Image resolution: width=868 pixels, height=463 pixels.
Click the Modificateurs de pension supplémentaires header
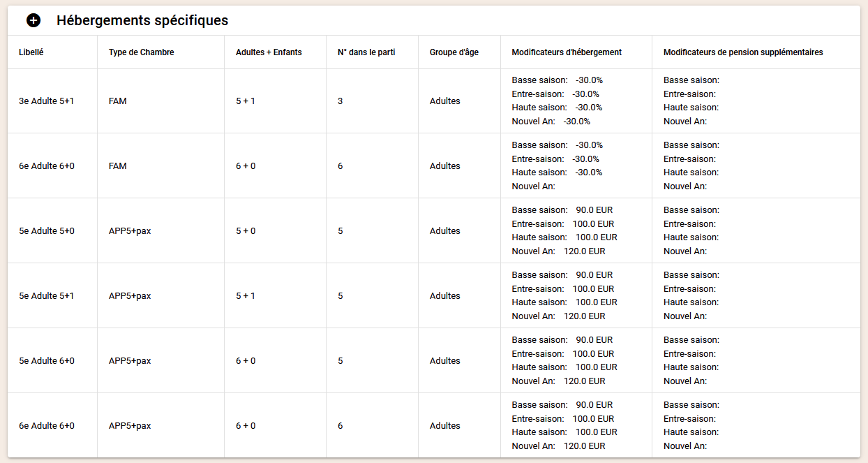[743, 52]
